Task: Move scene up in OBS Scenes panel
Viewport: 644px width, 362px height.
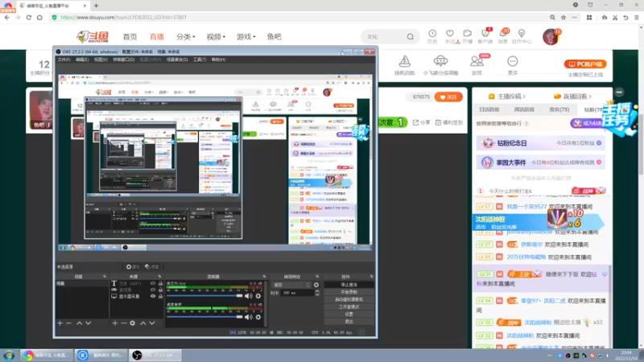Action: tap(79, 323)
